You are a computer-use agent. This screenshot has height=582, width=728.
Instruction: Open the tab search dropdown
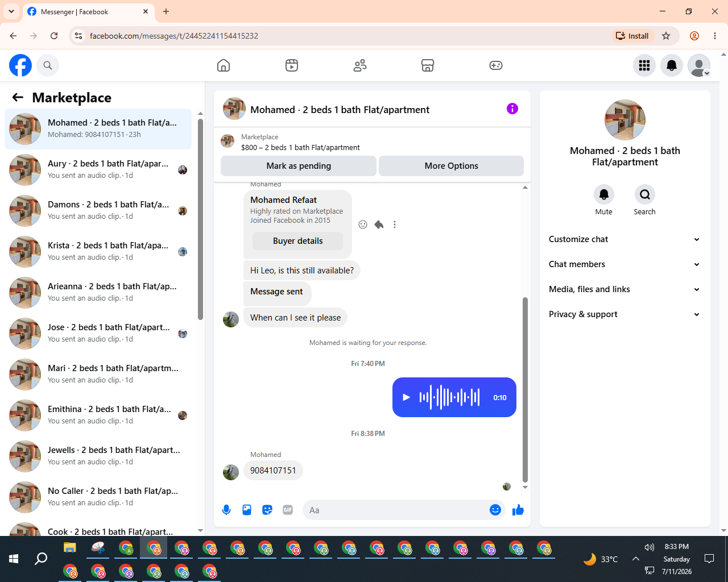coord(11,11)
